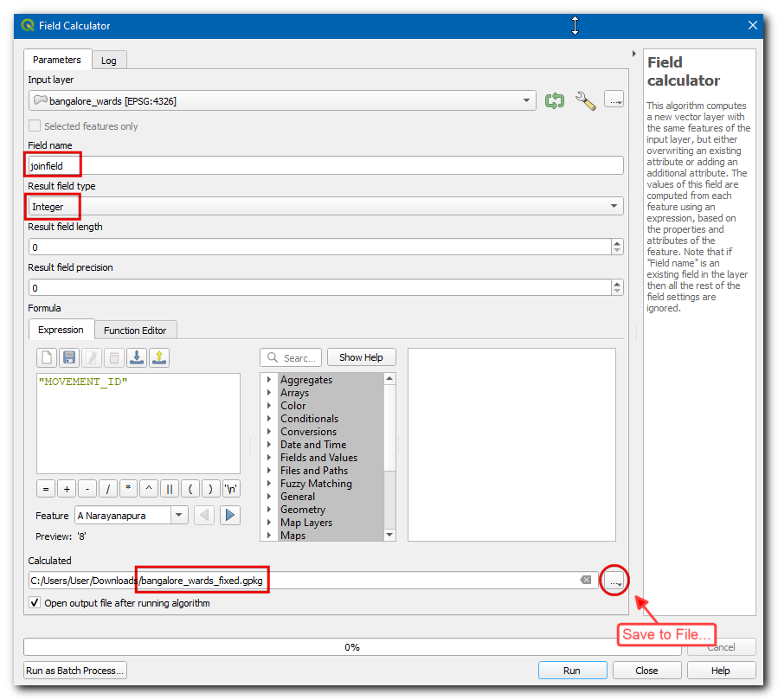Insert the power caret operator
The image size is (778, 700).
(149, 489)
